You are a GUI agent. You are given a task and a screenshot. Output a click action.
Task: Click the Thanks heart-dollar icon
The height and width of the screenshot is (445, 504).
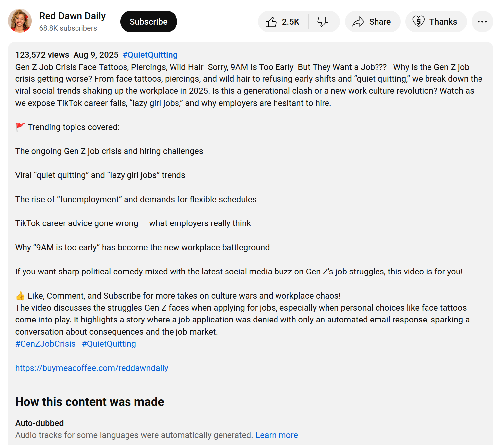418,22
